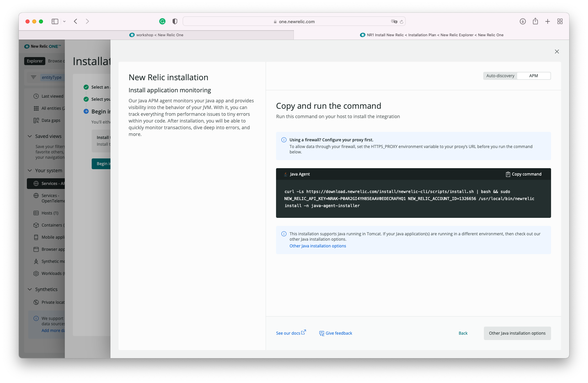Click Add more data link in sidebar

(x=53, y=331)
